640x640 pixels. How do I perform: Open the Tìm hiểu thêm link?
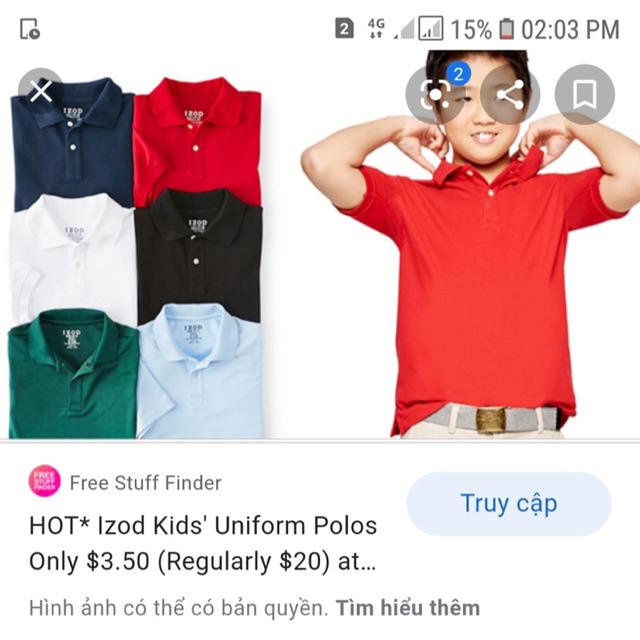[x=407, y=607]
